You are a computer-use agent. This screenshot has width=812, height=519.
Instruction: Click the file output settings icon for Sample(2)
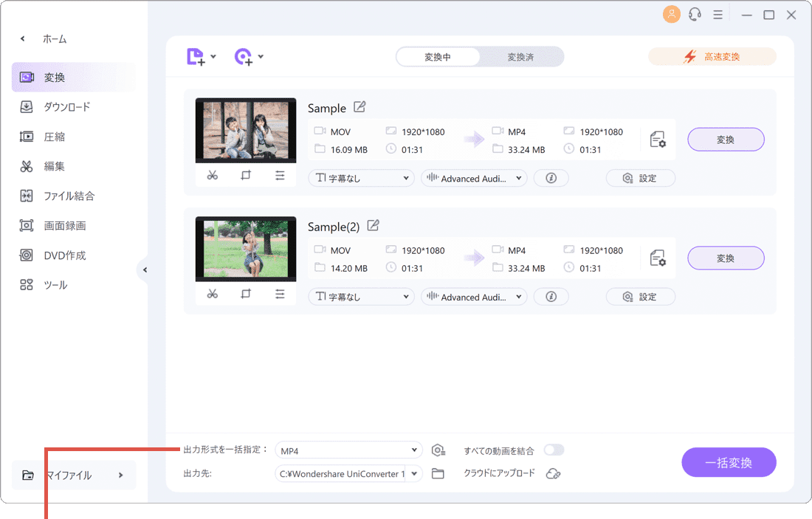657,258
